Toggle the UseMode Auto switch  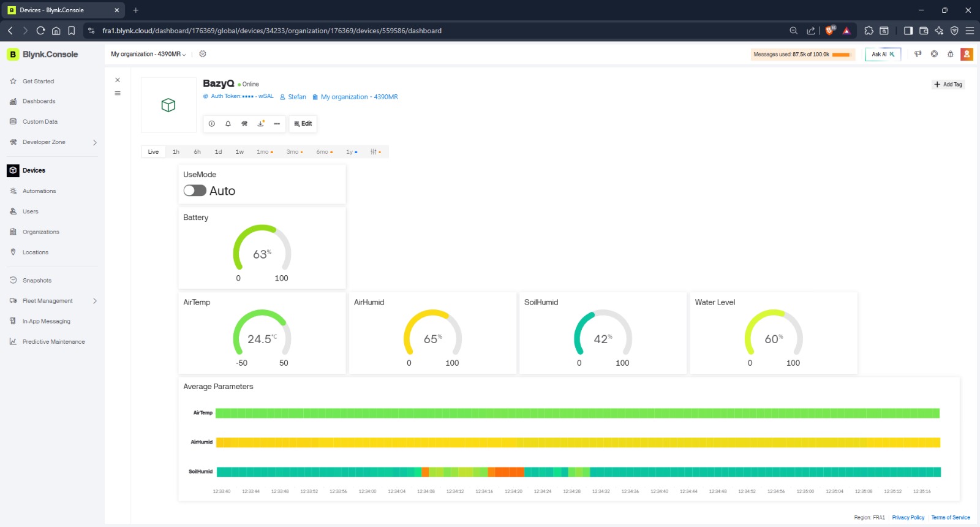195,191
